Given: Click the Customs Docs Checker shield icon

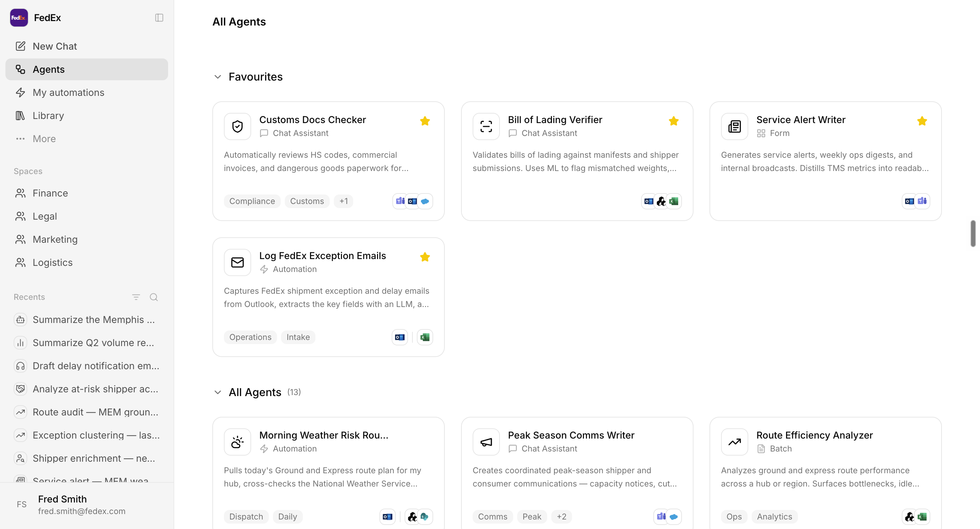Looking at the screenshot, I should (x=238, y=126).
